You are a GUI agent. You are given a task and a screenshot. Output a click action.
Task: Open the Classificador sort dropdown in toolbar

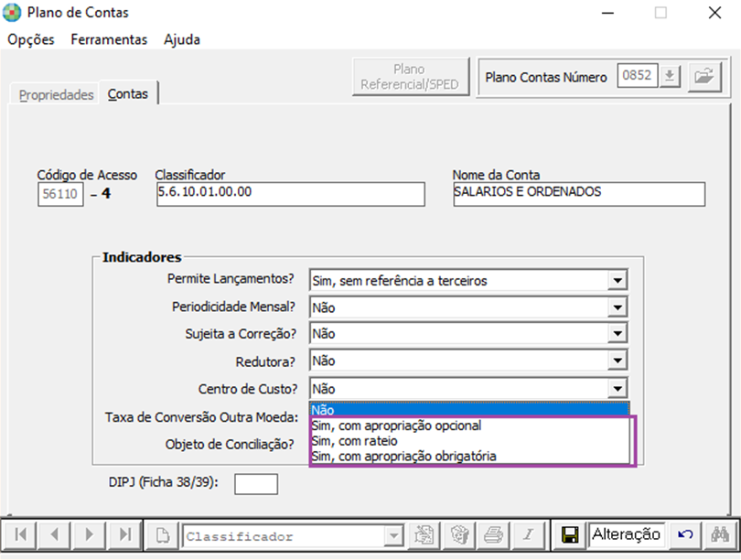pyautogui.click(x=393, y=536)
